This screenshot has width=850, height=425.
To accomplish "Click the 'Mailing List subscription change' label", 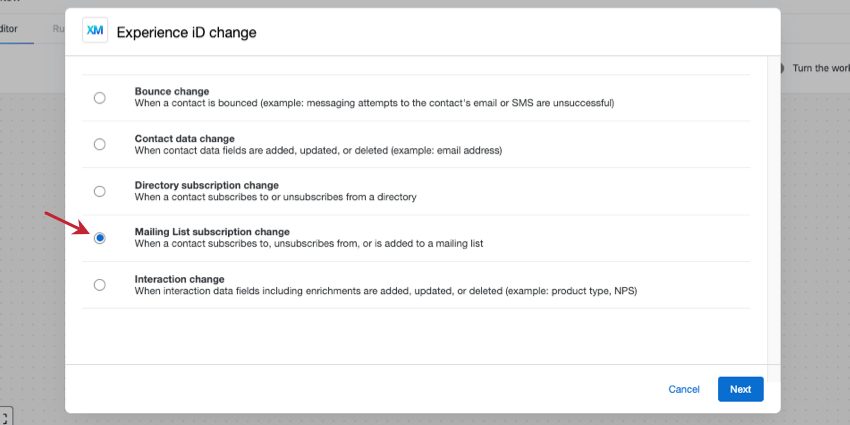I will pyautogui.click(x=212, y=232).
